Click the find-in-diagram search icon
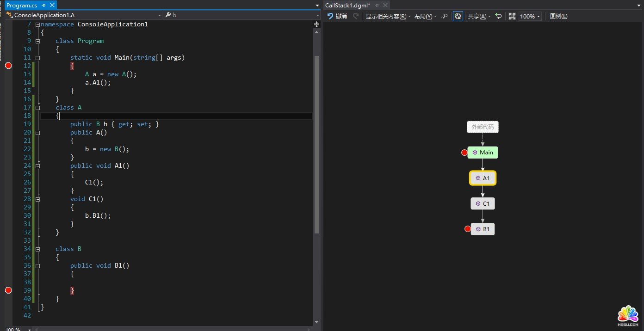Viewport: 644px width, 331px height. point(444,16)
